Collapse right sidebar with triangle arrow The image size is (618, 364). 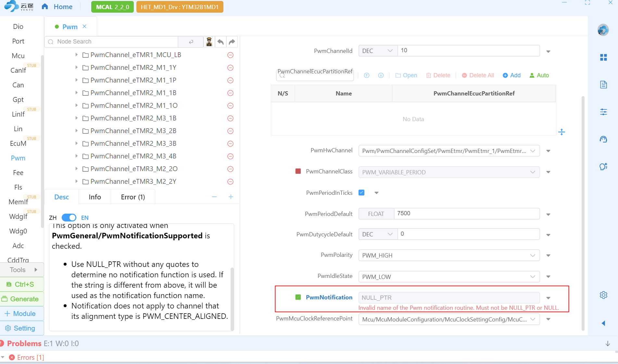click(603, 323)
